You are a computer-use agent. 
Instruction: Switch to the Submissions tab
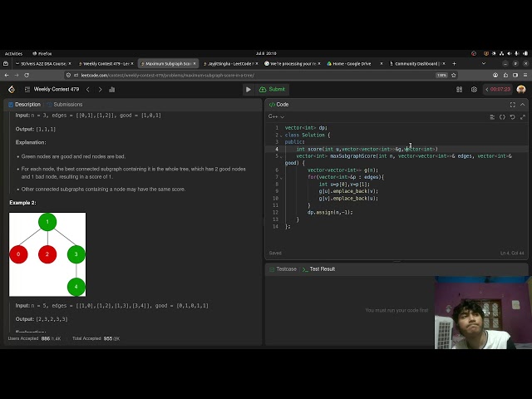[x=65, y=105]
